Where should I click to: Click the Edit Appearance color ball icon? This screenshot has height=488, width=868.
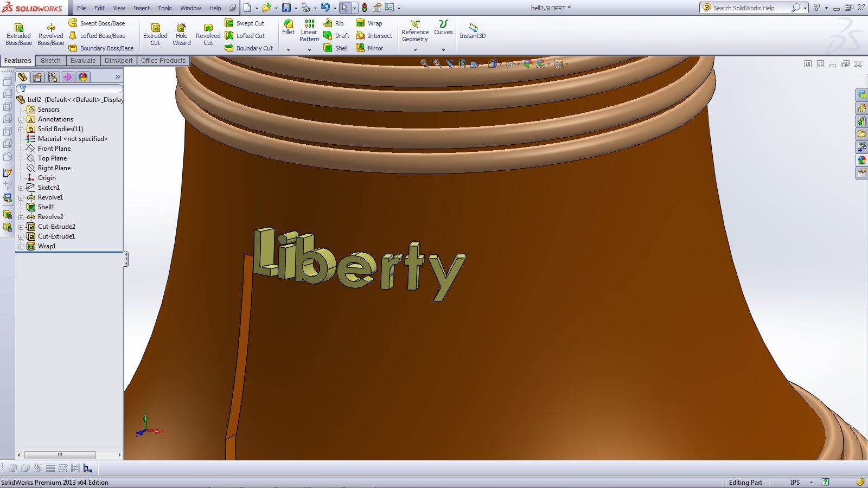[x=528, y=64]
